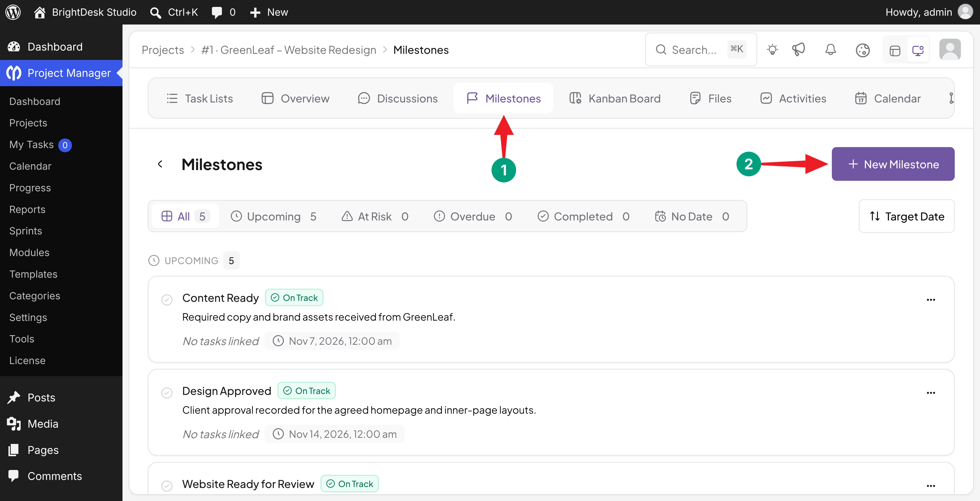The image size is (980, 501).
Task: Open the New menu in admin bar
Action: [269, 12]
